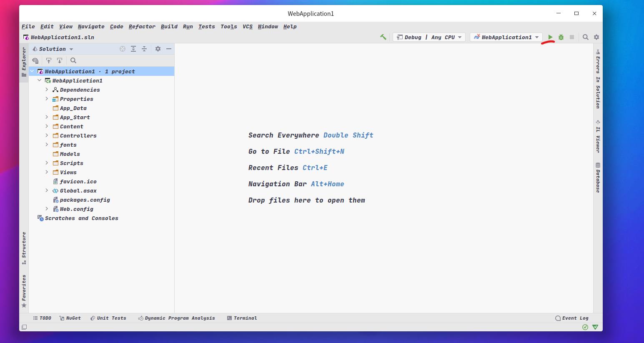Screen dimensions: 644x343
Task: Open the Refactor menu
Action: 142,26
